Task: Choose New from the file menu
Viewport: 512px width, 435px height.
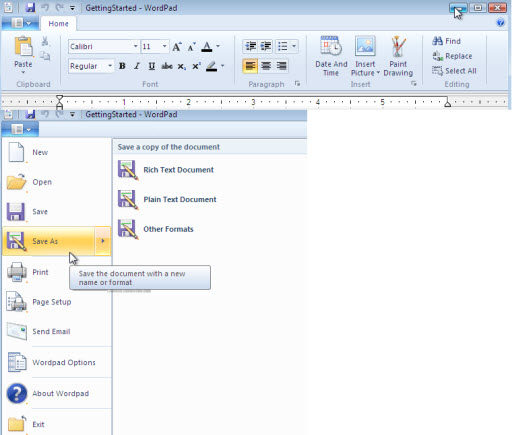Action: click(57, 152)
